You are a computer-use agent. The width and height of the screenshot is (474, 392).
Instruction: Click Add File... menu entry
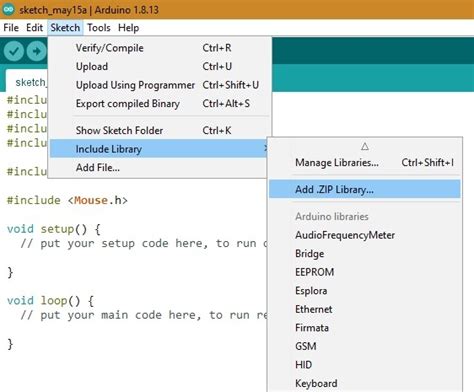pyautogui.click(x=159, y=167)
